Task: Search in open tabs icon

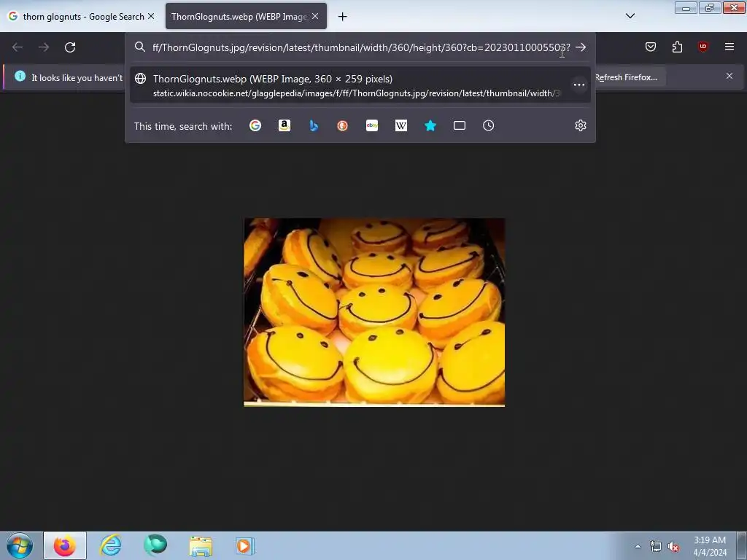Action: [x=460, y=125]
